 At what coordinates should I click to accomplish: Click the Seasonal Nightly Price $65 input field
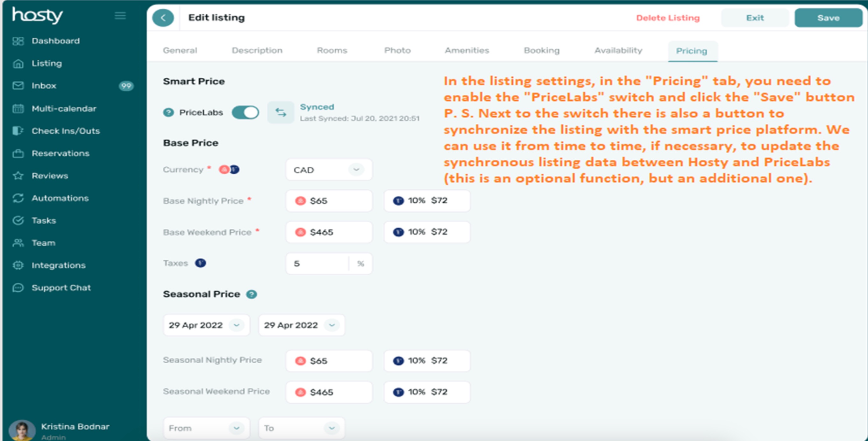[329, 361]
